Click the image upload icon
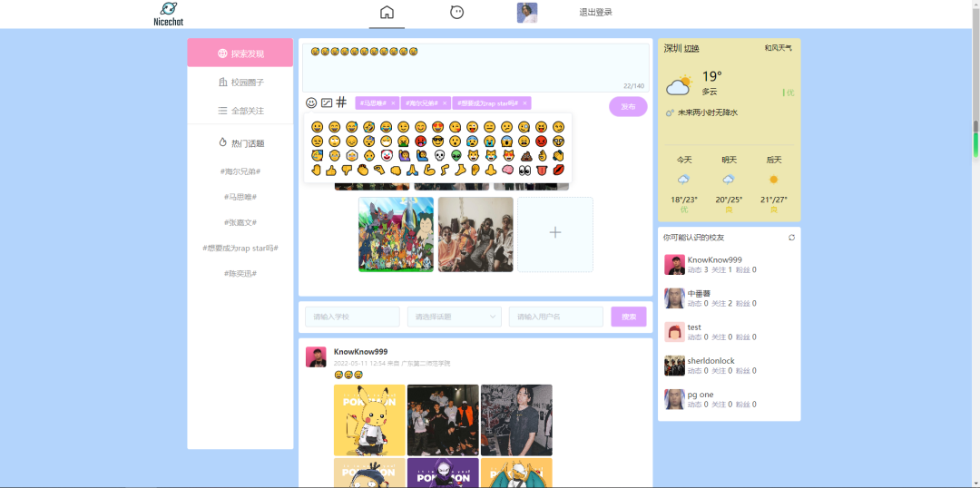Image resolution: width=980 pixels, height=488 pixels. click(327, 102)
